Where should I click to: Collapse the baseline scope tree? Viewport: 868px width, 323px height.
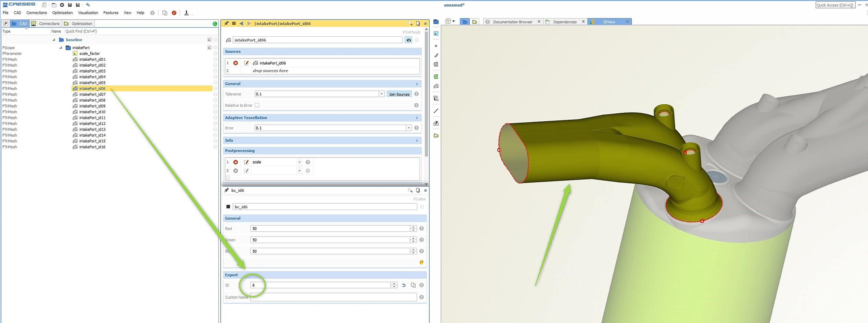[x=54, y=40]
